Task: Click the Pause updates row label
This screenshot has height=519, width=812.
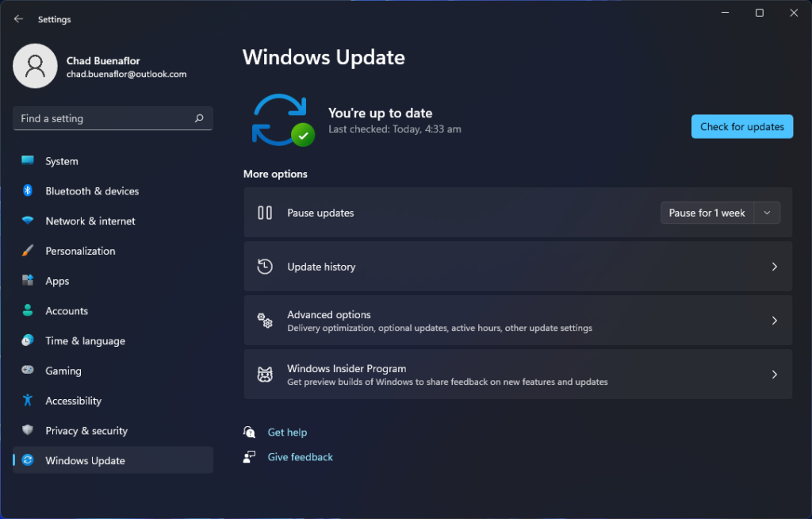Action: click(320, 213)
